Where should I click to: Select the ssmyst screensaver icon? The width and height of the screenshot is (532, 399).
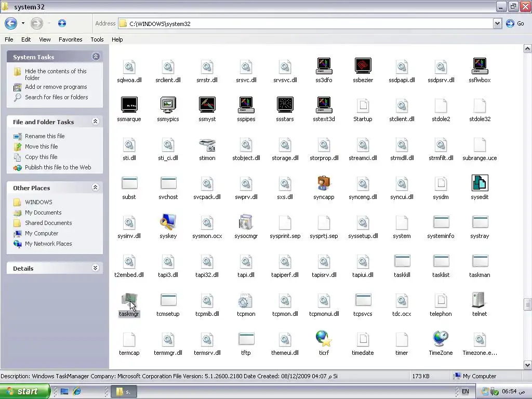[x=207, y=105]
